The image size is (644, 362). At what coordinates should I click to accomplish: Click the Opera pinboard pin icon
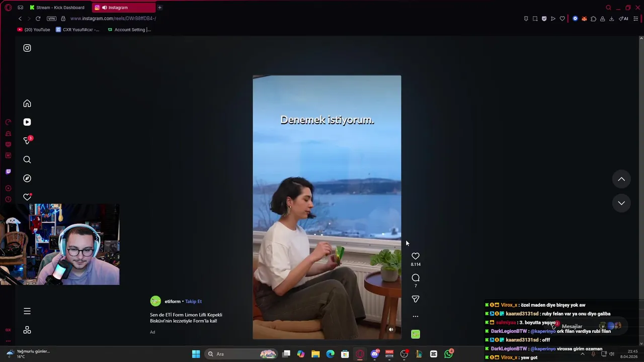point(526,19)
